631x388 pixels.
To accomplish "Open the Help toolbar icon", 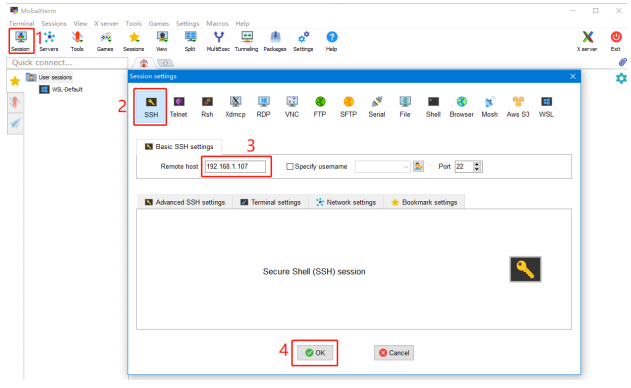I will click(x=332, y=41).
